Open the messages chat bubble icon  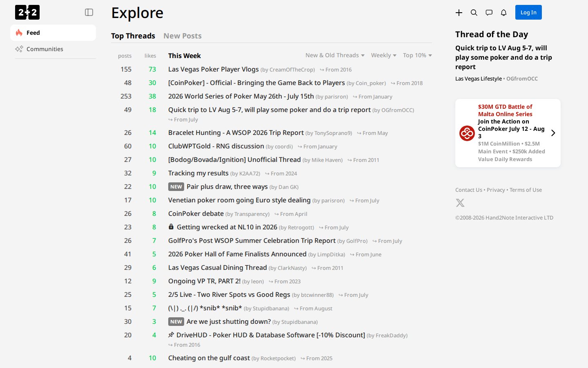489,13
